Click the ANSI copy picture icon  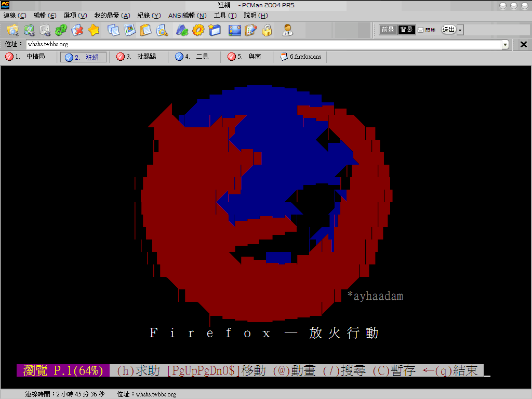pyautogui.click(x=129, y=30)
